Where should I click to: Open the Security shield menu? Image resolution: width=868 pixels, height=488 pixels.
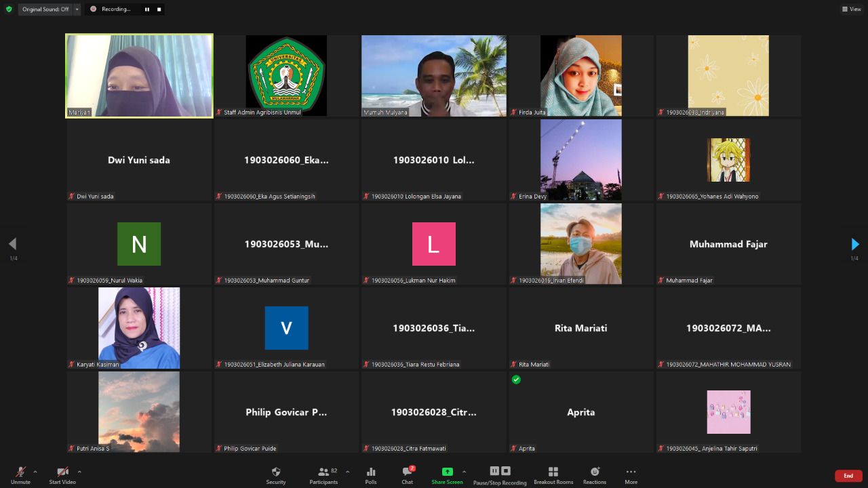276,474
